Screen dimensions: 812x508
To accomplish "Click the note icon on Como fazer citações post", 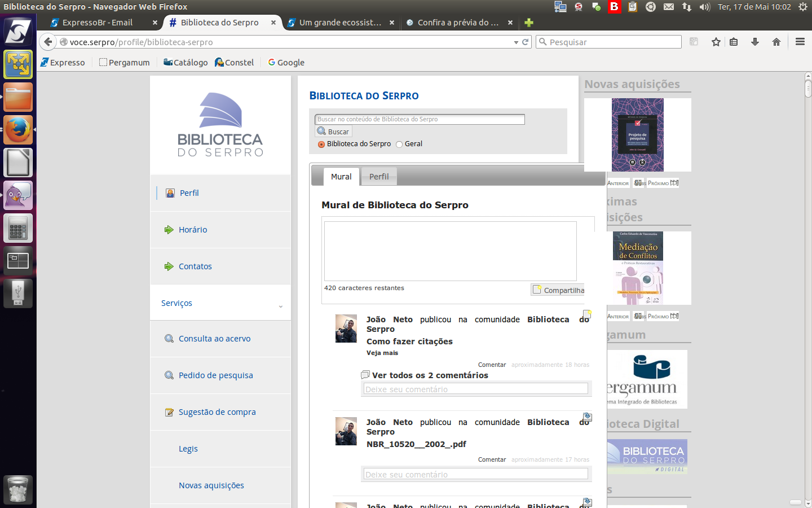I will point(587,314).
